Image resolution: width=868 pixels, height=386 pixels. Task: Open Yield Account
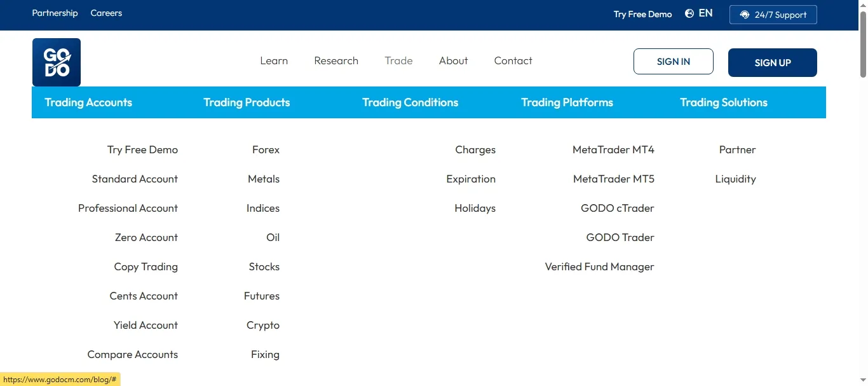(146, 326)
